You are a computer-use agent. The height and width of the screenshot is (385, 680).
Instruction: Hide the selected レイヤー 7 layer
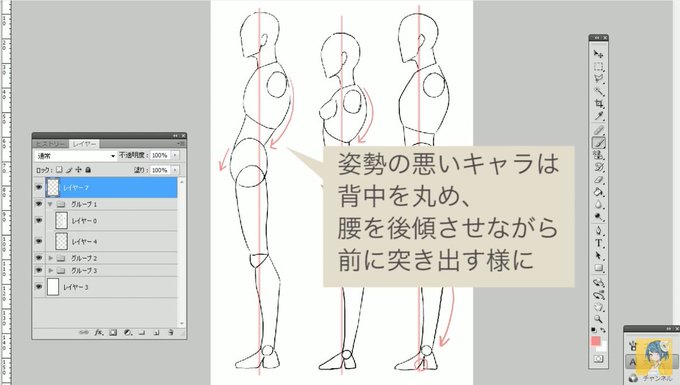point(39,187)
